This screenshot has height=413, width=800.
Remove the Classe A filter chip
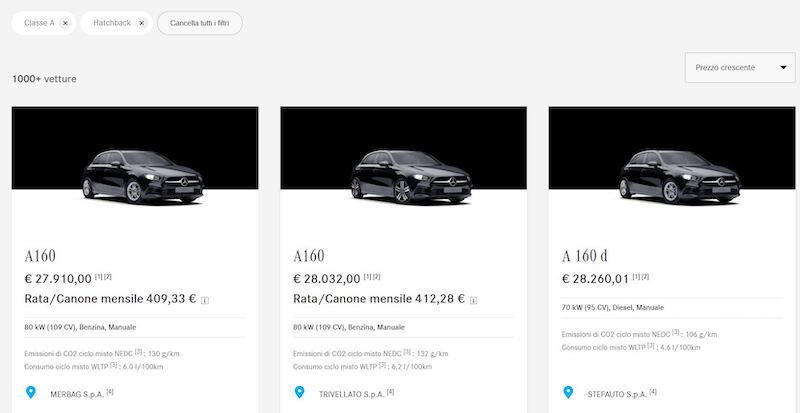(x=65, y=23)
